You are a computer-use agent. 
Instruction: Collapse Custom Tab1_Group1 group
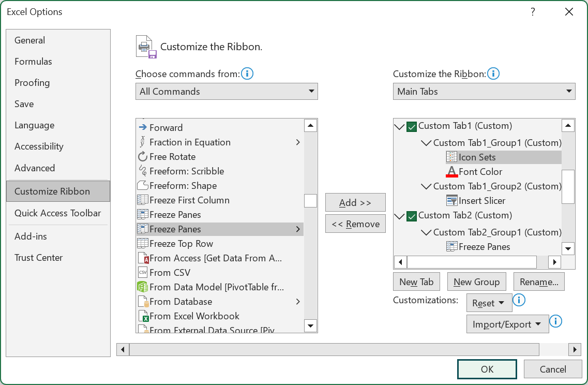pos(426,143)
